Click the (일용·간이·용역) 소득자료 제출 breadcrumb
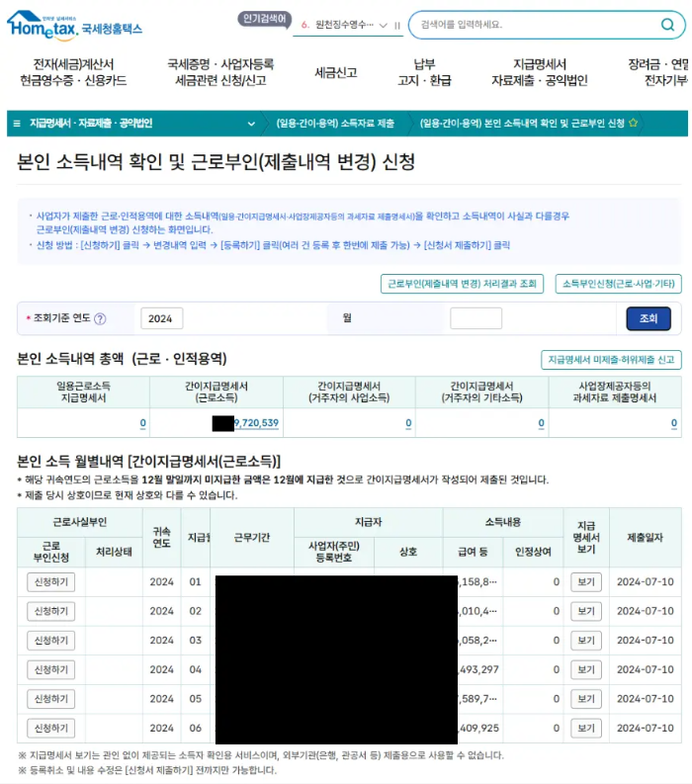Screen dimensions: 692x784 pos(335,124)
